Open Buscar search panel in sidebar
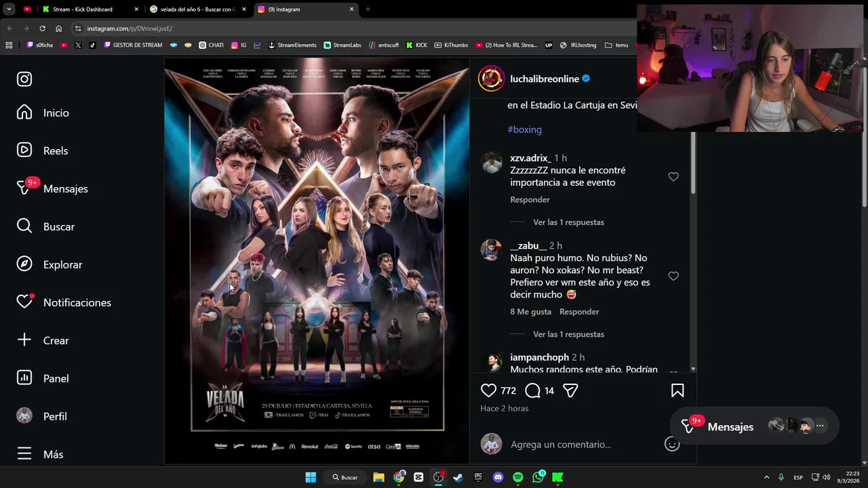The height and width of the screenshot is (488, 868). pyautogui.click(x=46, y=226)
